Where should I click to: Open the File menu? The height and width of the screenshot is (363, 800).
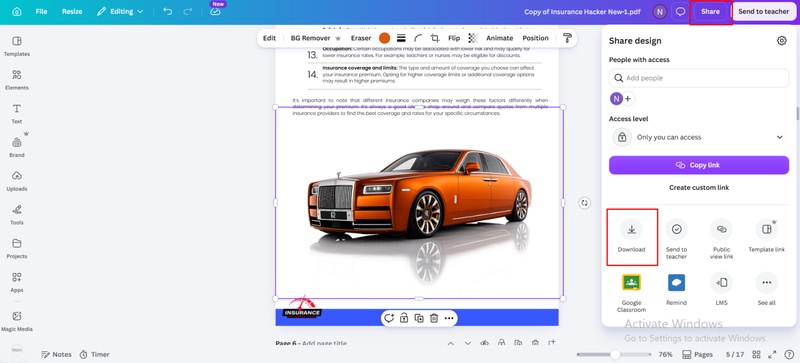[x=41, y=11]
